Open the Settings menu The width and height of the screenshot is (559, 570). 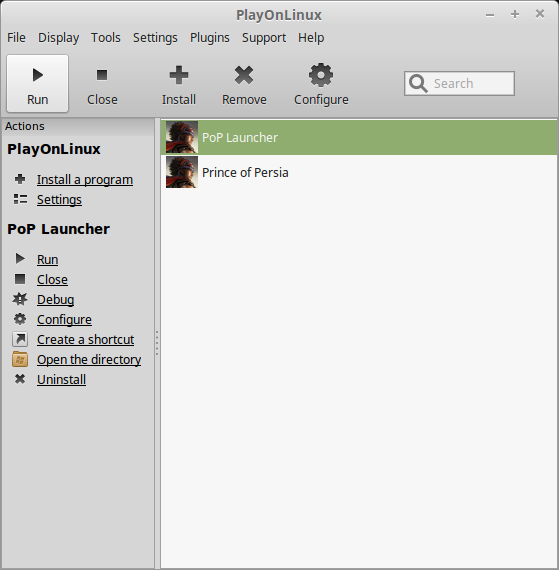(x=155, y=37)
